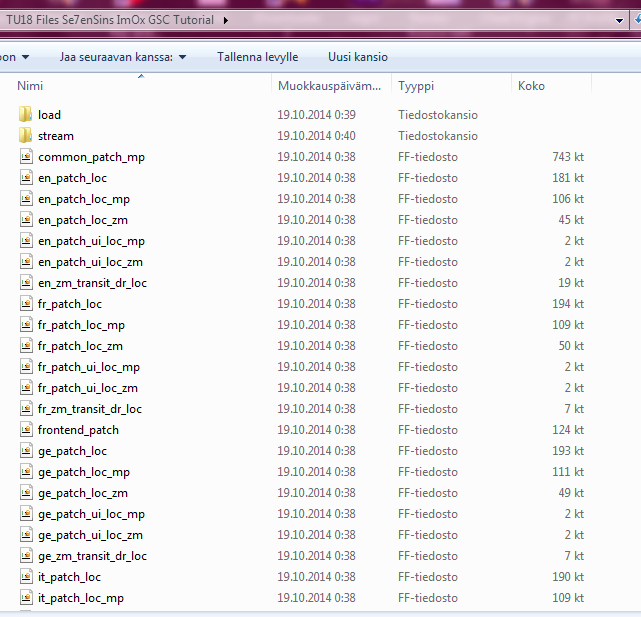The image size is (641, 617).
Task: Expand the address bar history dropdown arrow
Action: (619, 20)
